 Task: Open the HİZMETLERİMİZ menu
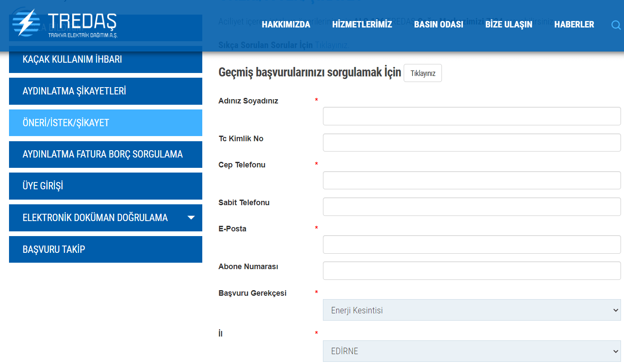pos(362,24)
